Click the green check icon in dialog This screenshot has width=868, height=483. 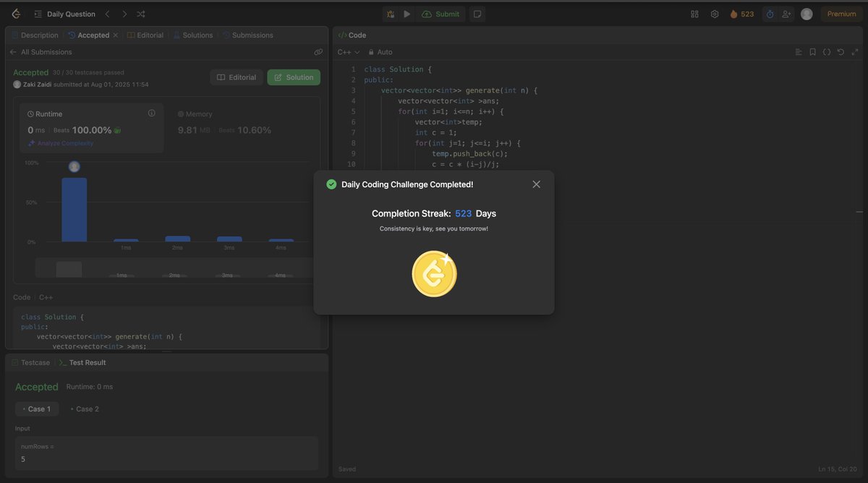(x=331, y=184)
